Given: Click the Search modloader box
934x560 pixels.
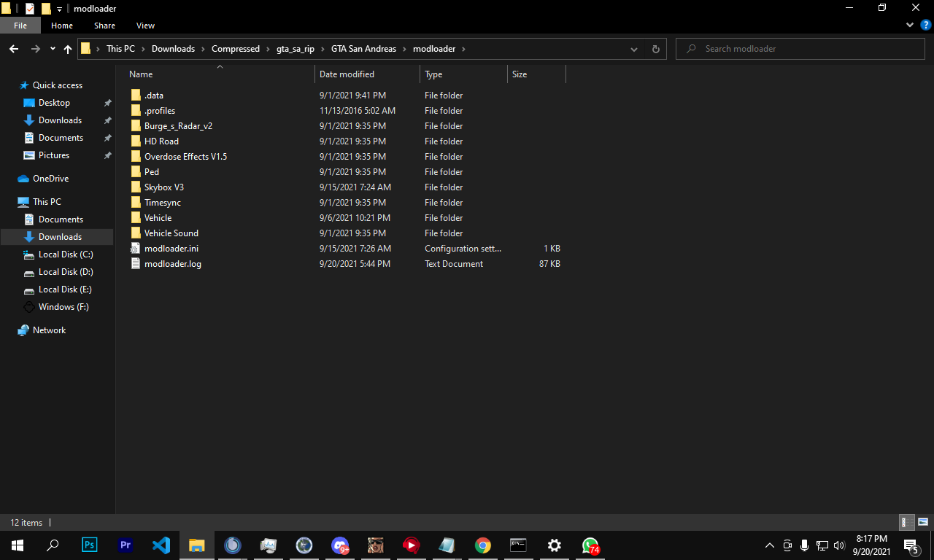Looking at the screenshot, I should pos(800,49).
